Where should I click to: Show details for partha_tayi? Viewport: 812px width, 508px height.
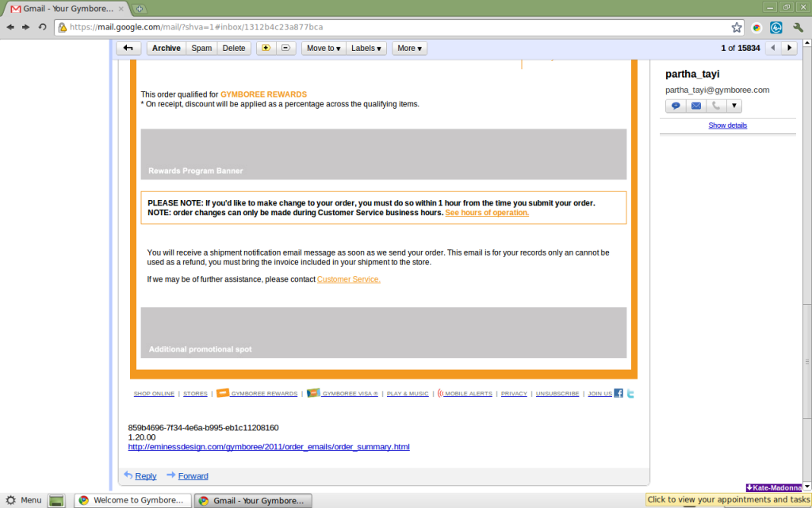(728, 125)
